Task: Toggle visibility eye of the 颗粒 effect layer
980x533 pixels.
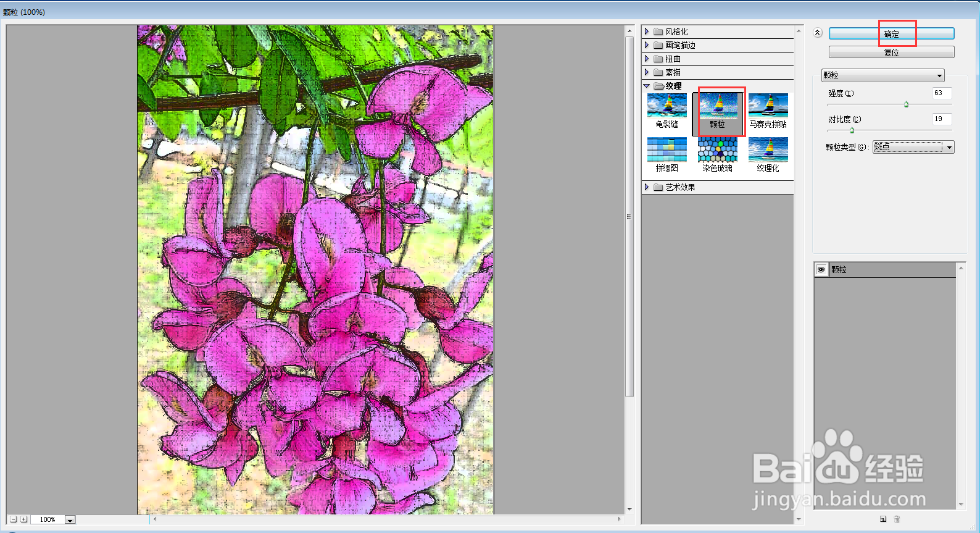Action: [x=821, y=270]
